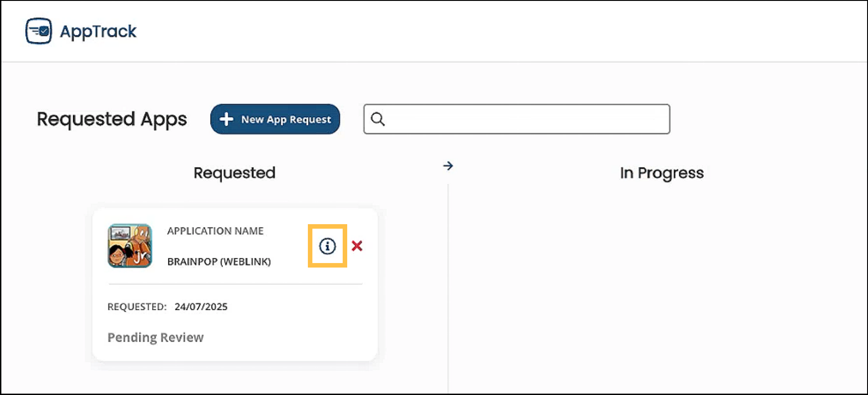Click the 24/07/2025 requested date

[201, 307]
